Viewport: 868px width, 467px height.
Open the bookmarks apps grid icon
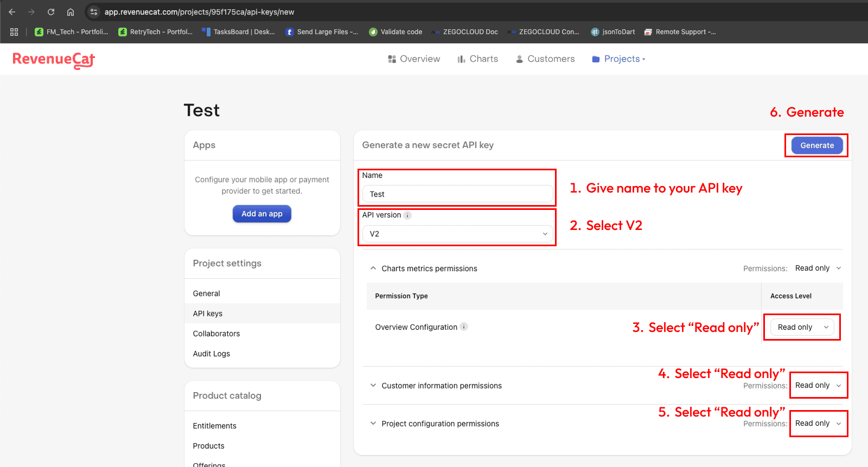click(14, 32)
